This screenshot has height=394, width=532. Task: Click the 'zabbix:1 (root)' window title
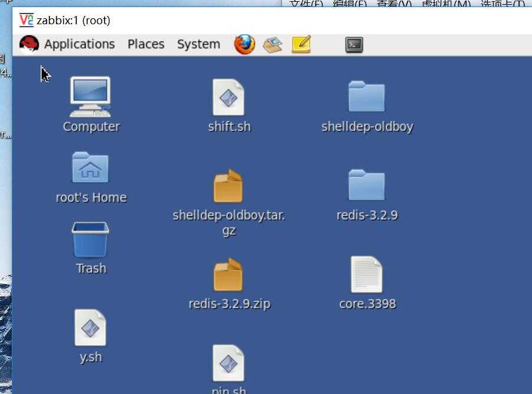coord(73,20)
